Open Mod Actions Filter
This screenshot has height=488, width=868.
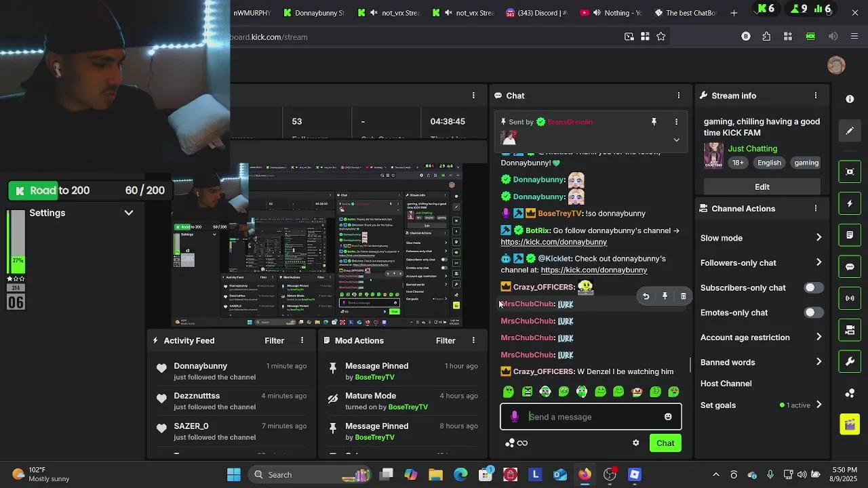[x=446, y=341]
